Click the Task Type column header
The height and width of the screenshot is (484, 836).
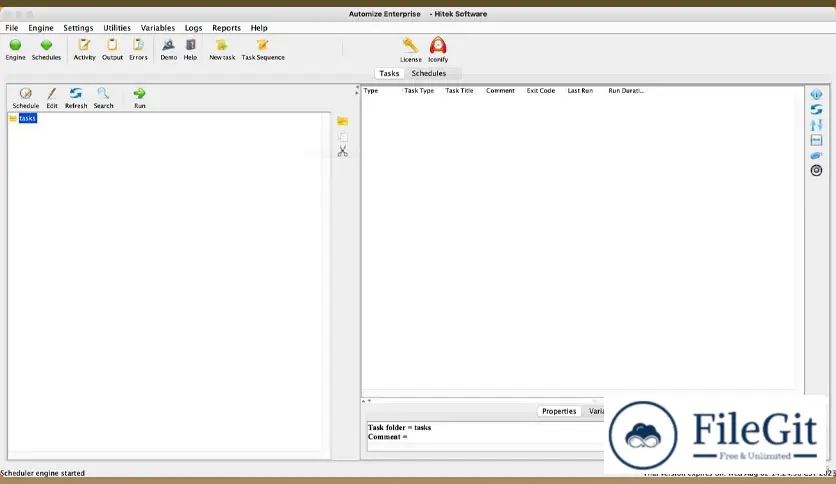click(419, 91)
